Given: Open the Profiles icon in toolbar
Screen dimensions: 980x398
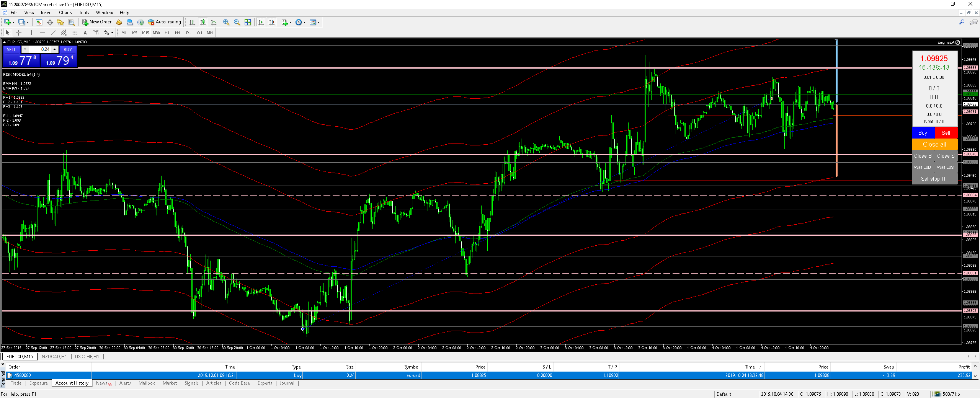Looking at the screenshot, I should click(22, 22).
